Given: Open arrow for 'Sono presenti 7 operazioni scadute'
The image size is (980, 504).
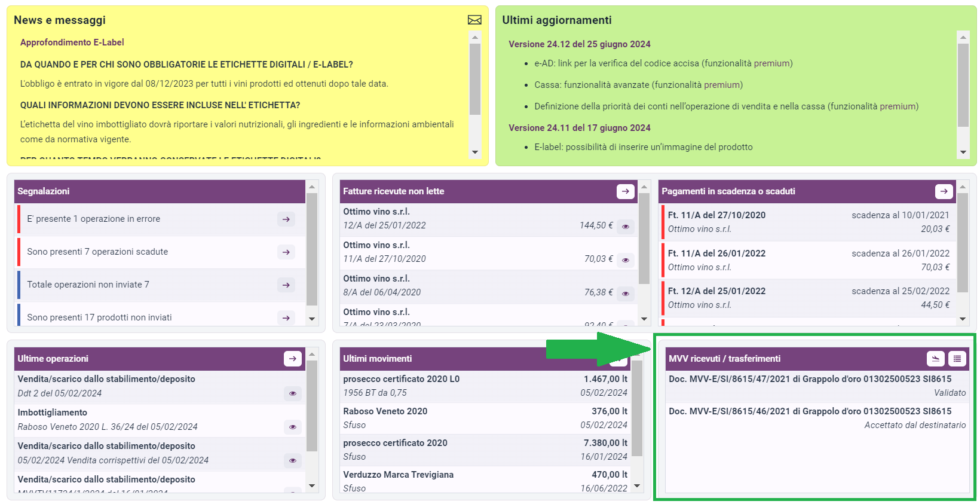Looking at the screenshot, I should pos(286,252).
